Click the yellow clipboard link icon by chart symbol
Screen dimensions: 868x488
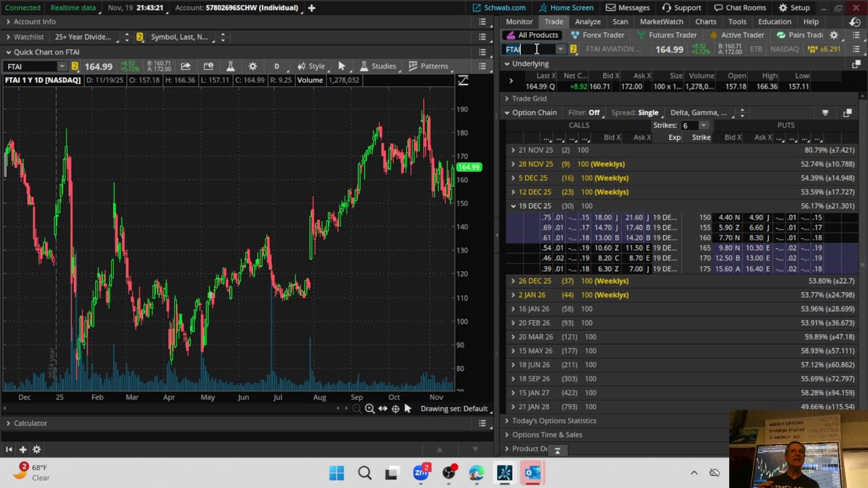tap(75, 66)
